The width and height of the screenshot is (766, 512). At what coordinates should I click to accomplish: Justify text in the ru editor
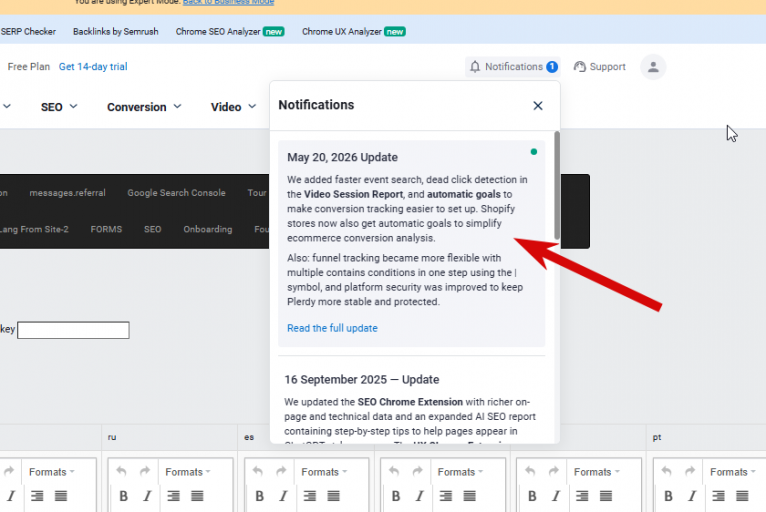[x=197, y=496]
